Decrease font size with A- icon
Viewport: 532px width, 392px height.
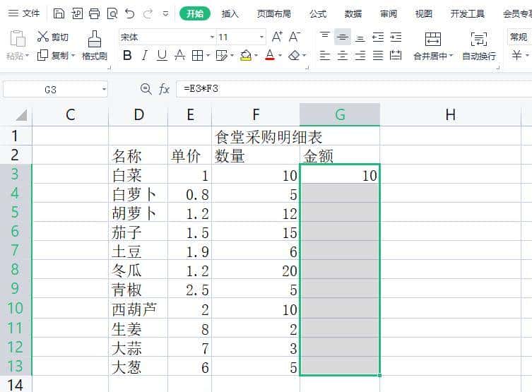pos(295,37)
